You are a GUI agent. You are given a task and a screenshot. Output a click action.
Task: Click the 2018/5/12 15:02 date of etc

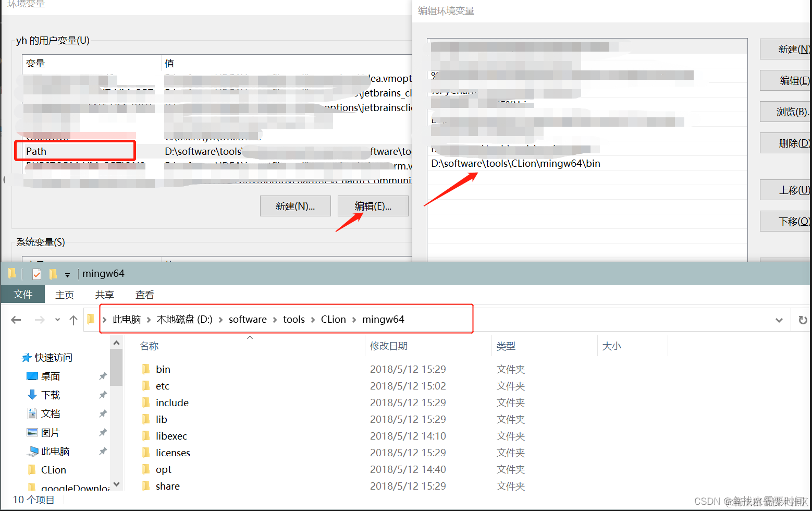click(408, 386)
